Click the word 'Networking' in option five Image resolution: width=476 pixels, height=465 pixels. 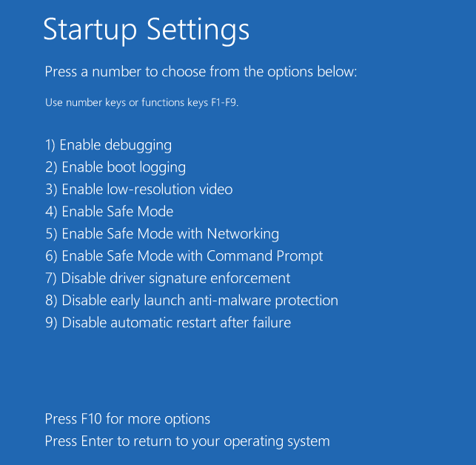(x=243, y=234)
